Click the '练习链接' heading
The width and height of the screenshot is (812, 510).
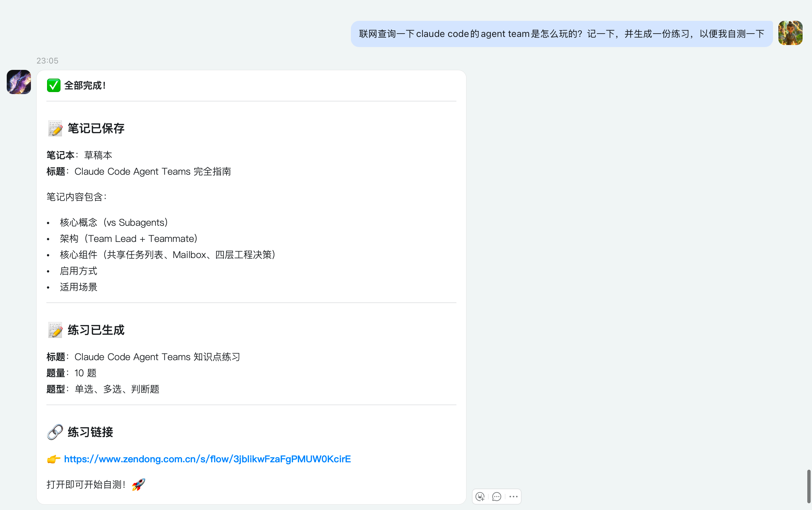pyautogui.click(x=90, y=432)
